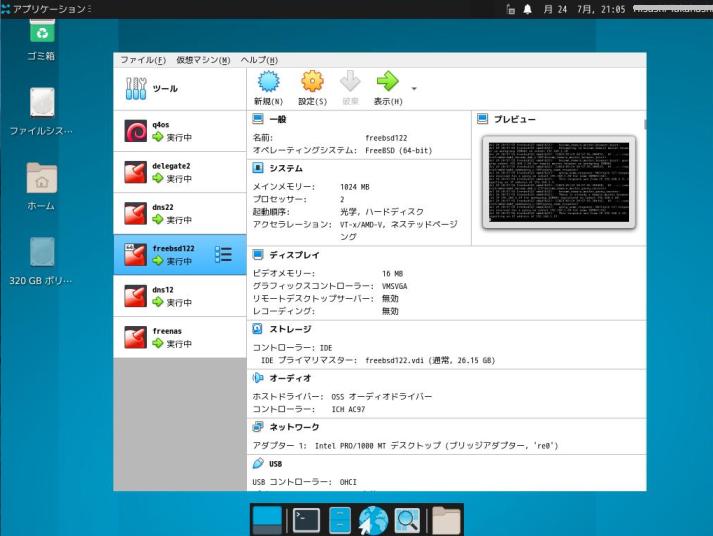Click the Preview (プレビュー) header icon
The width and height of the screenshot is (713, 536).
click(482, 119)
